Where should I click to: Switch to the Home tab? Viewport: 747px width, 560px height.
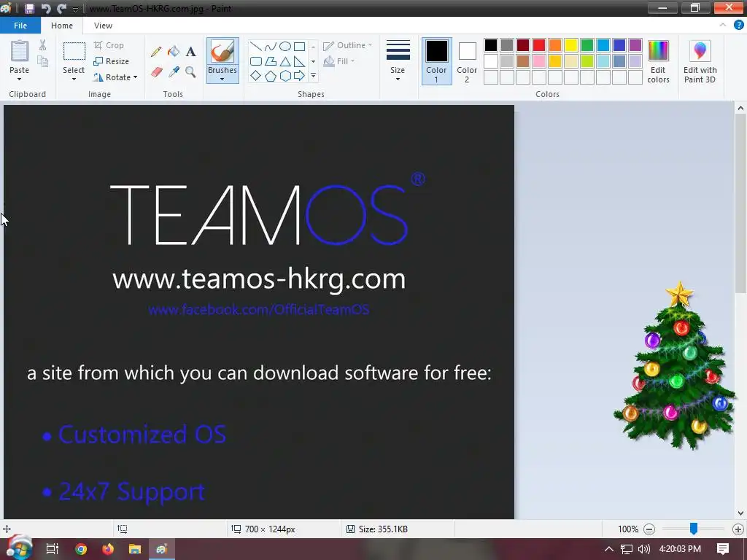62,26
